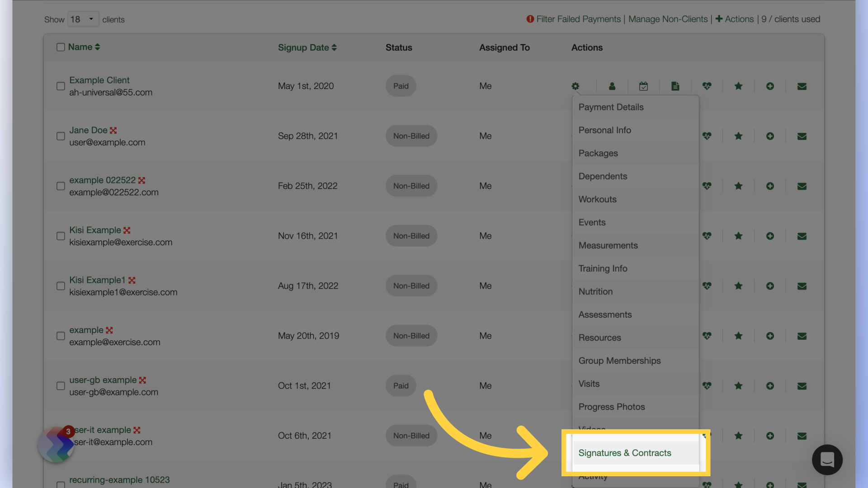
Task: Select Personal Info from the menu
Action: point(635,130)
